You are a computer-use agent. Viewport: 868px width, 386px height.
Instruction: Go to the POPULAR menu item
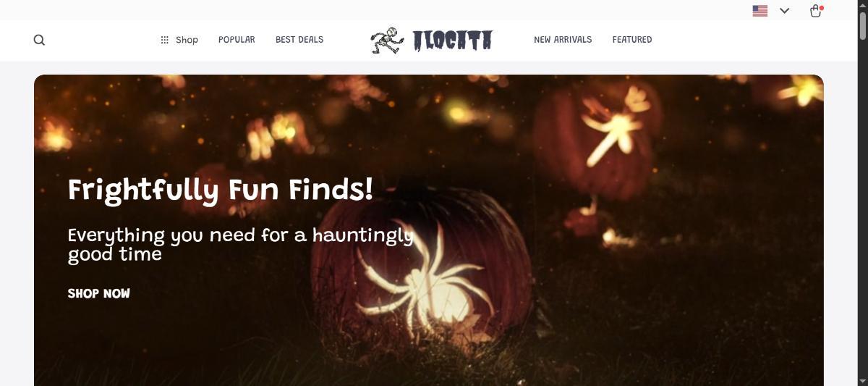point(237,40)
